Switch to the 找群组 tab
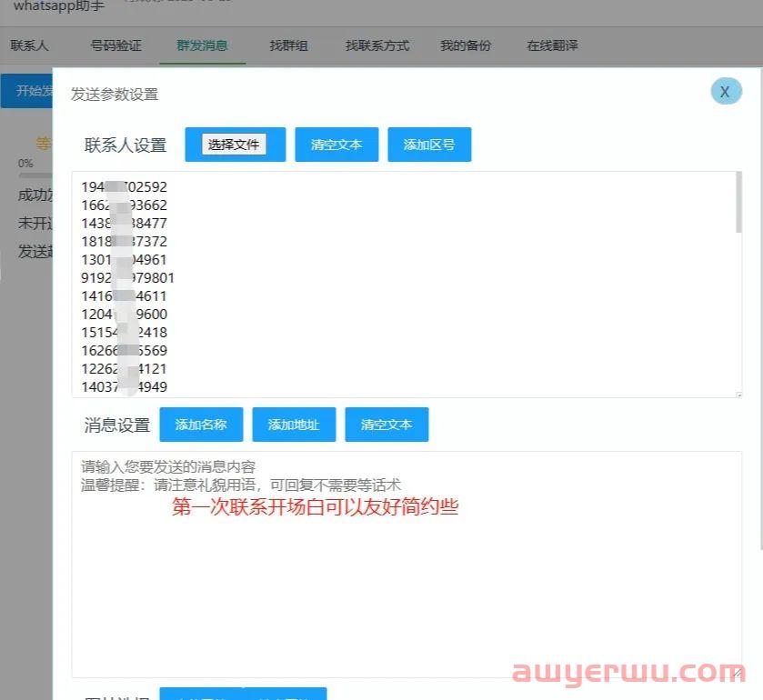Screen dimensions: 763x700 (287, 45)
